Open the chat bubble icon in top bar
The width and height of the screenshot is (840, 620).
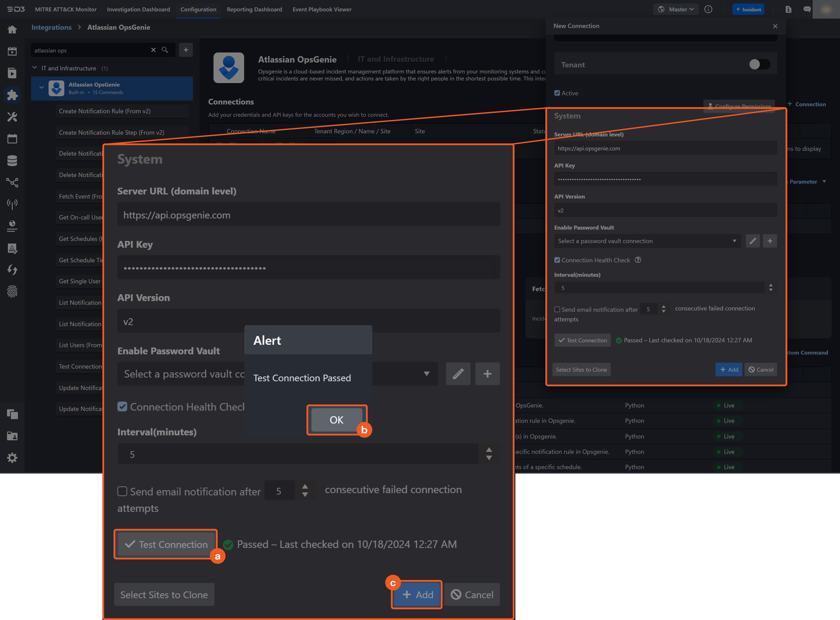point(807,9)
